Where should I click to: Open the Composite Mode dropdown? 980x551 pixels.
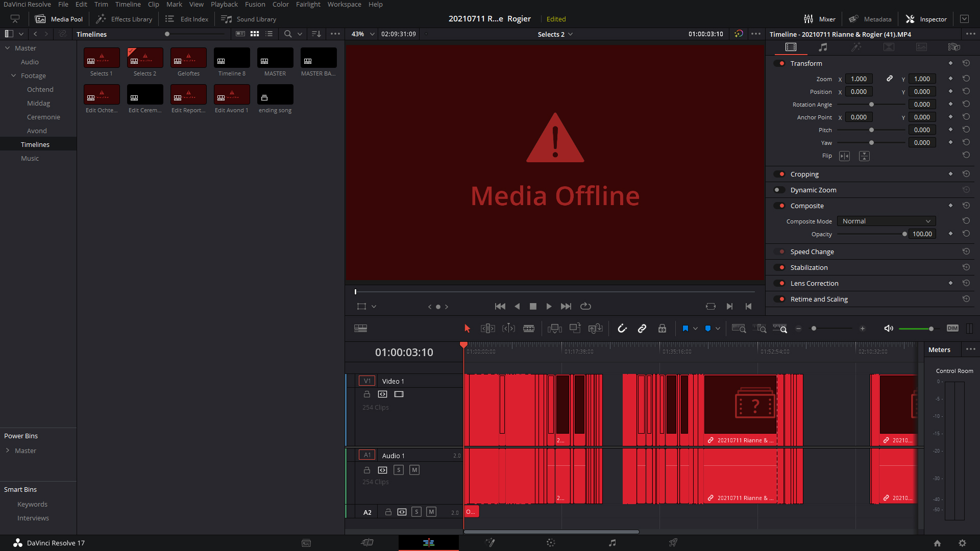tap(887, 221)
